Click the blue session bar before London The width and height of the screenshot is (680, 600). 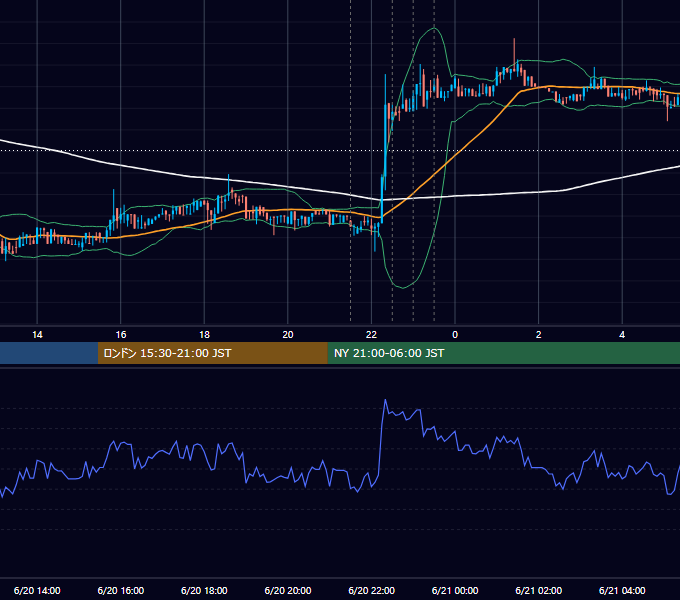49,353
